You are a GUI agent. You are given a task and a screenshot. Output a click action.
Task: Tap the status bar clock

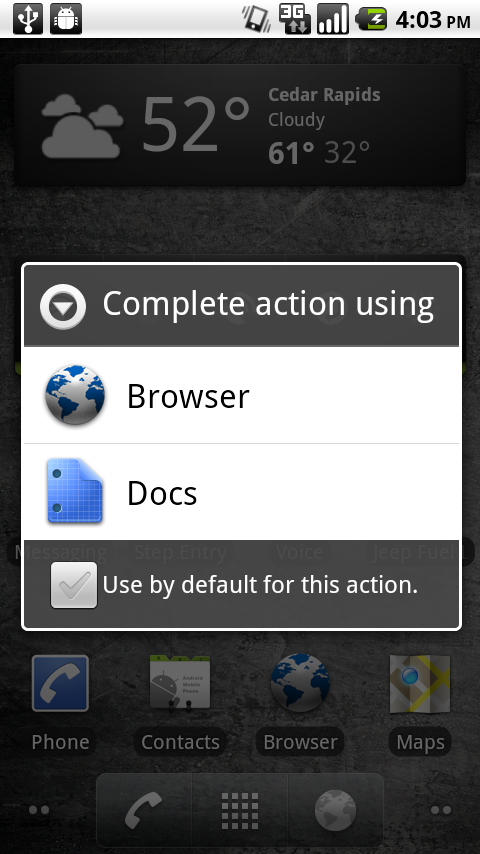(433, 20)
